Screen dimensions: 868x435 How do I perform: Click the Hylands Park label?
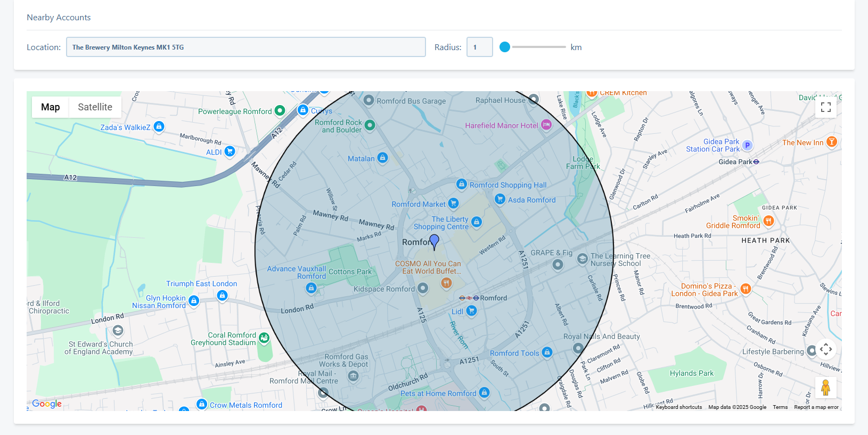692,373
